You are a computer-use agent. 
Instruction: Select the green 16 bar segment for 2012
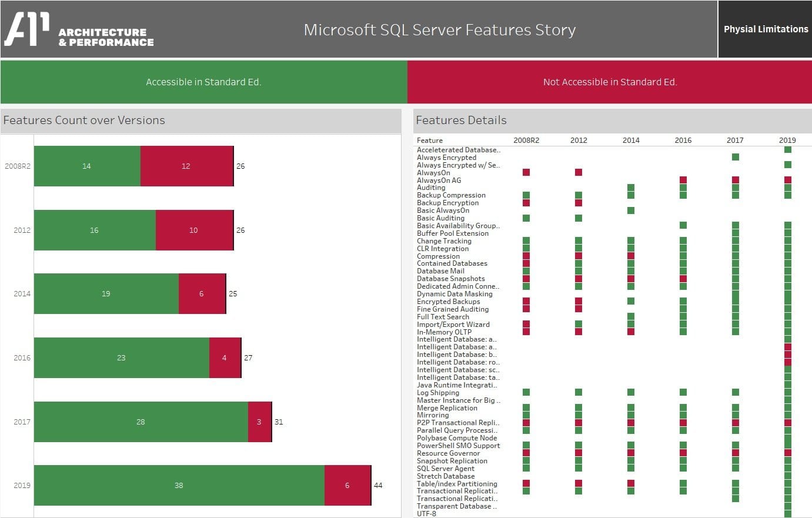95,230
